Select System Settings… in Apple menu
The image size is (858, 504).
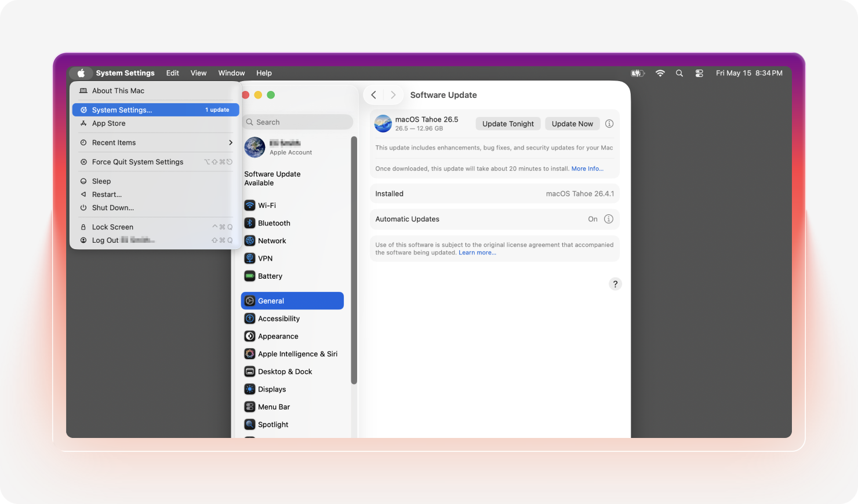tap(156, 110)
